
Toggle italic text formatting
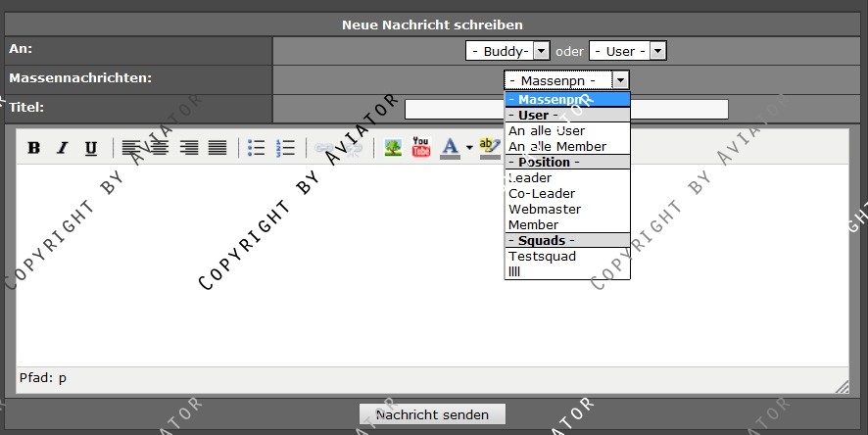[63, 148]
